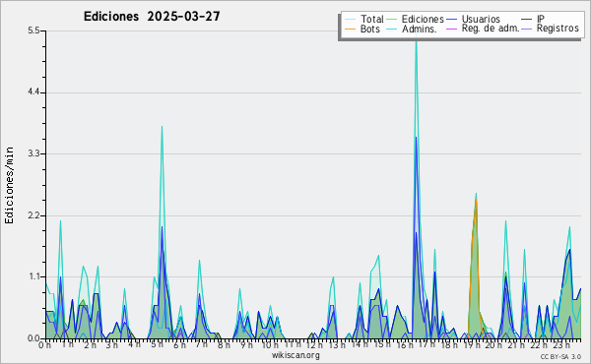Click the 3.3 y-axis value
The height and width of the screenshot is (364, 591).
click(x=33, y=153)
